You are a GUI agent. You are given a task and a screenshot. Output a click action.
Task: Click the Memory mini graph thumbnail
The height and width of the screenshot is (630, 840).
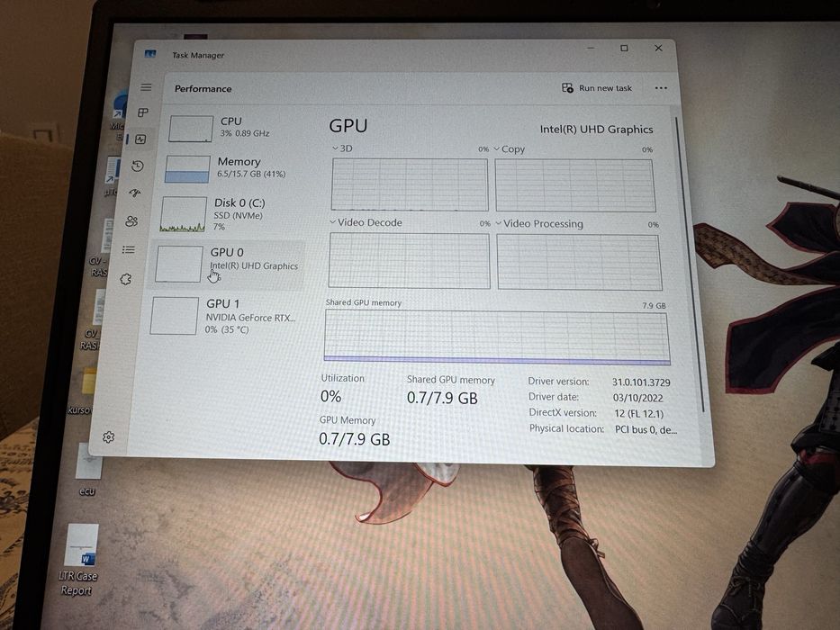click(187, 169)
